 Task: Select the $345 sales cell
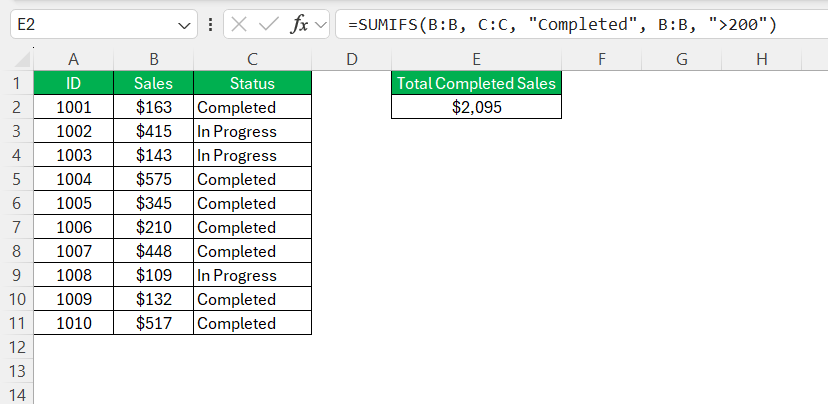coord(154,203)
